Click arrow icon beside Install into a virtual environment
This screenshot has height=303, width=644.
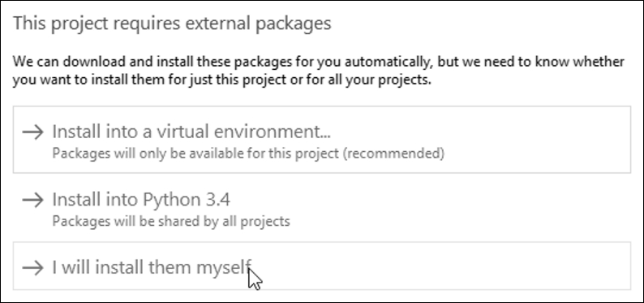click(x=33, y=132)
